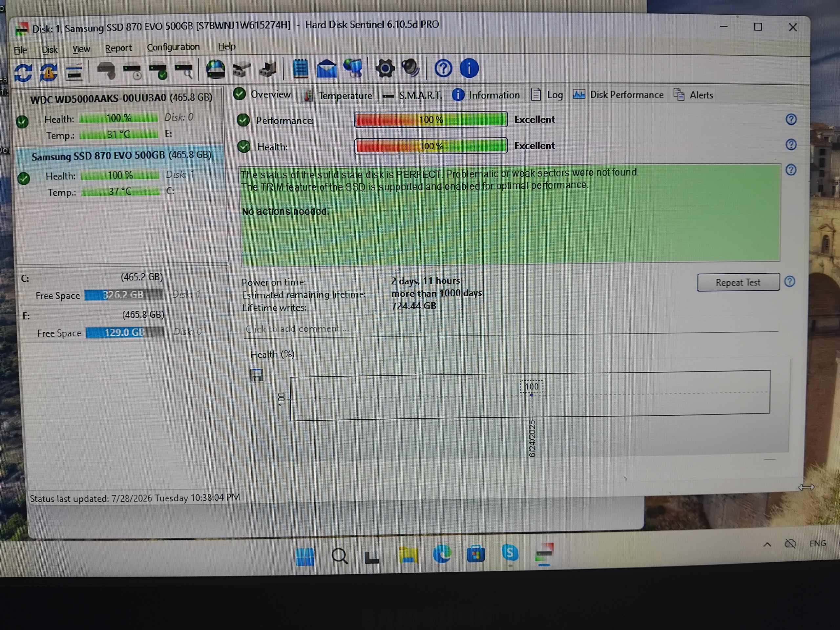840x630 pixels.
Task: Click the WDC disk Health 100 % bar
Action: (118, 118)
